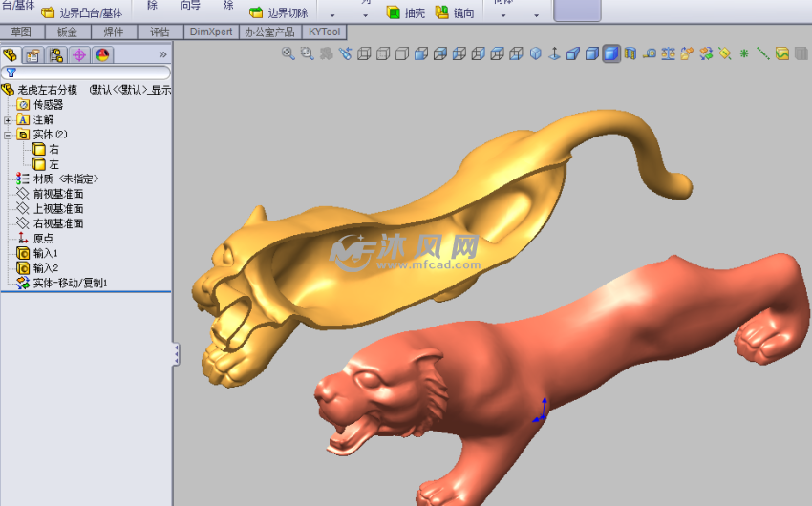Viewport: 812px width, 506px height.
Task: Toggle the highlighted Shaded display mode button
Action: click(x=611, y=53)
